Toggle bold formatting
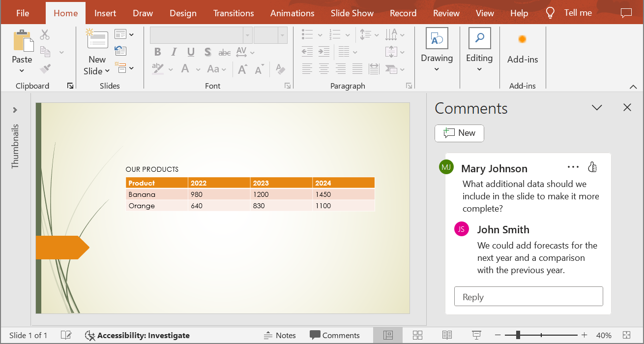Screen dimensions: 644x344 (157, 51)
